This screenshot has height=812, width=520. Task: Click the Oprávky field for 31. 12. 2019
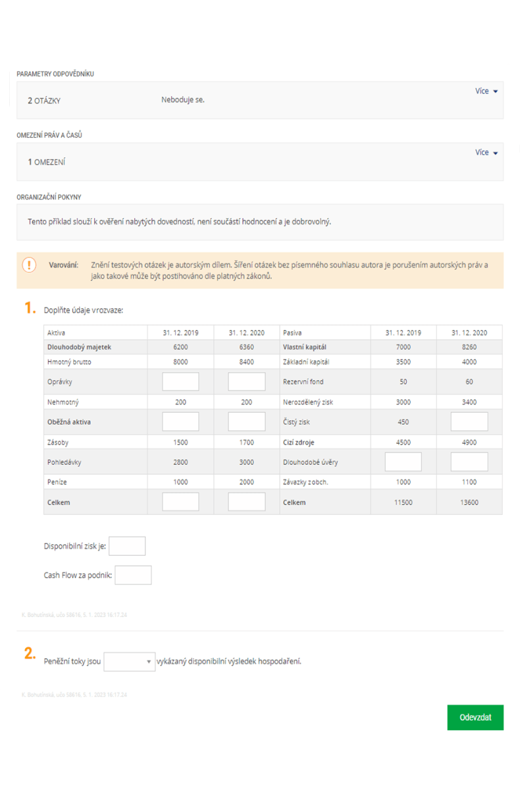click(180, 382)
